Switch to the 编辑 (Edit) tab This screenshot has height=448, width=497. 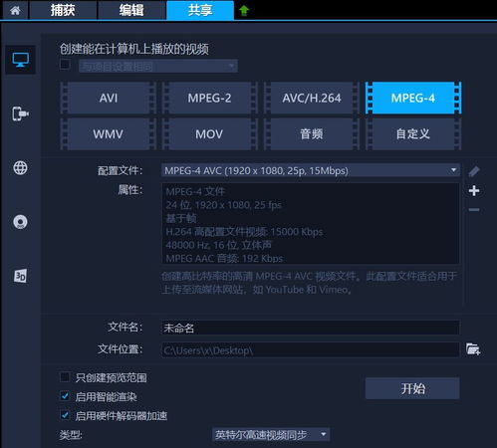coord(131,10)
